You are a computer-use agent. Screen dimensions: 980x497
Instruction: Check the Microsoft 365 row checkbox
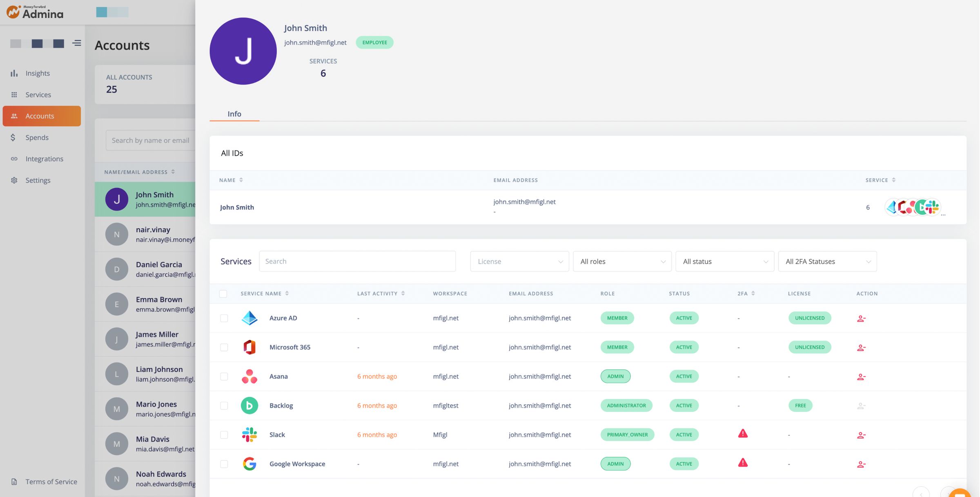point(224,347)
